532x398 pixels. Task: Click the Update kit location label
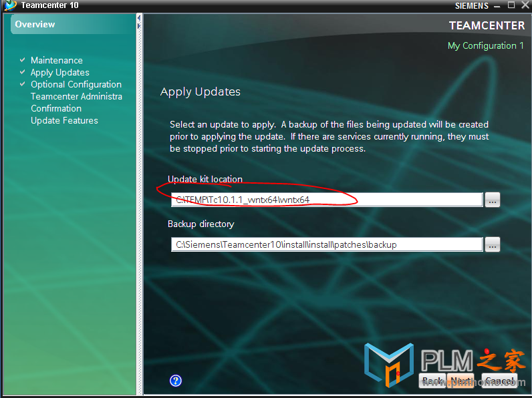pos(205,179)
